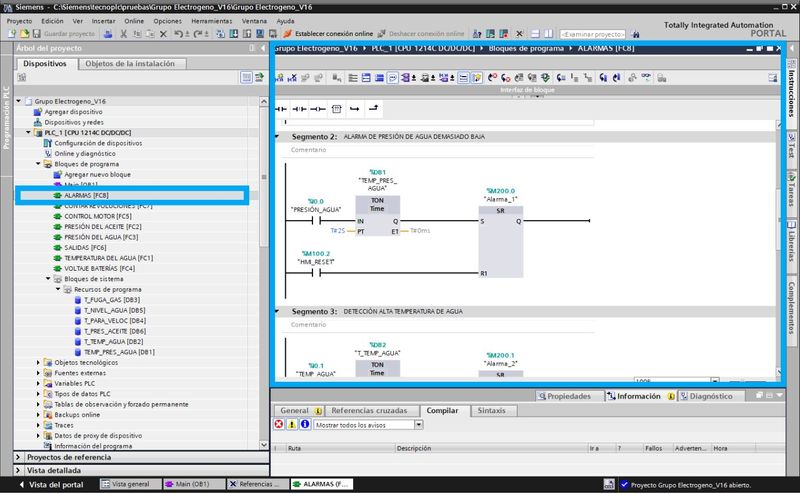Click the search binoculars icon beside Examinar proyecto
The image size is (800, 494).
[635, 34]
